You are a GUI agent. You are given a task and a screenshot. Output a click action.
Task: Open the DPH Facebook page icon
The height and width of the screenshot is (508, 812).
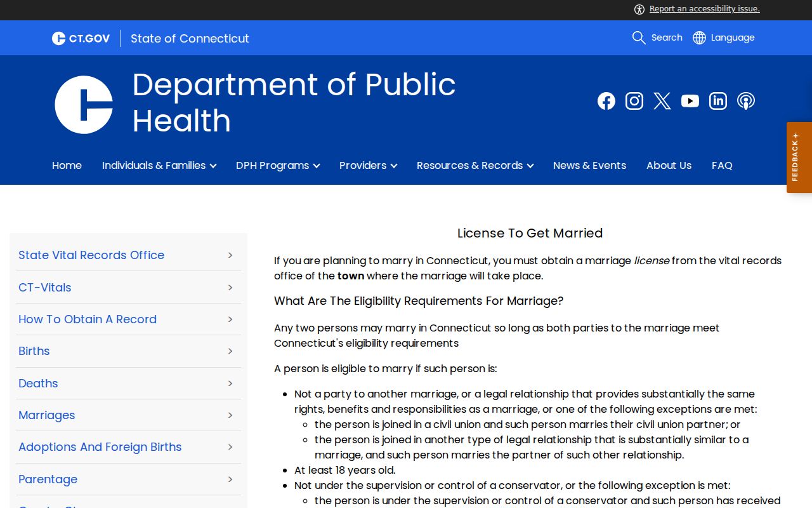[606, 101]
